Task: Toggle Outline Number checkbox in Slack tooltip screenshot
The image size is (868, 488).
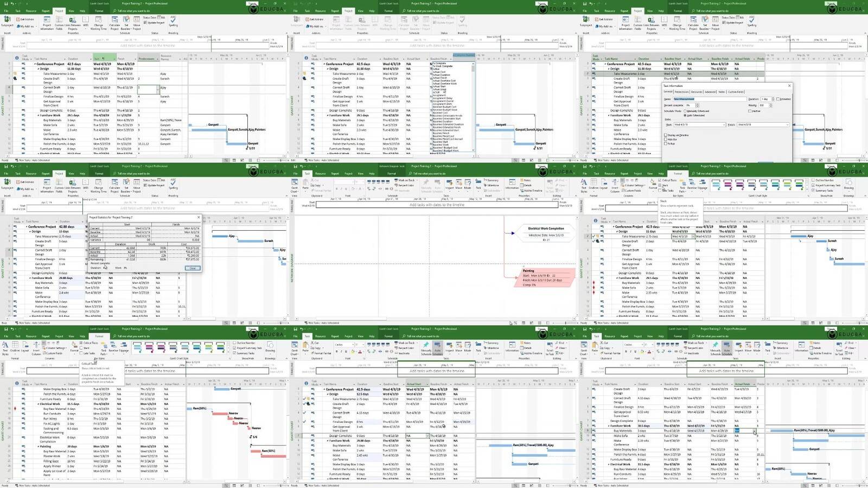Action: click(x=813, y=180)
